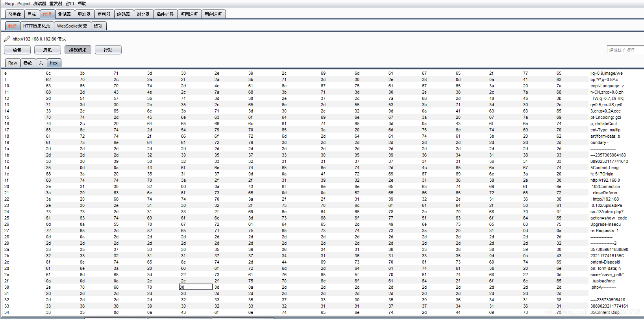Open the 行动 action menu button
Screen dimensions: 644x319
(x=108, y=50)
